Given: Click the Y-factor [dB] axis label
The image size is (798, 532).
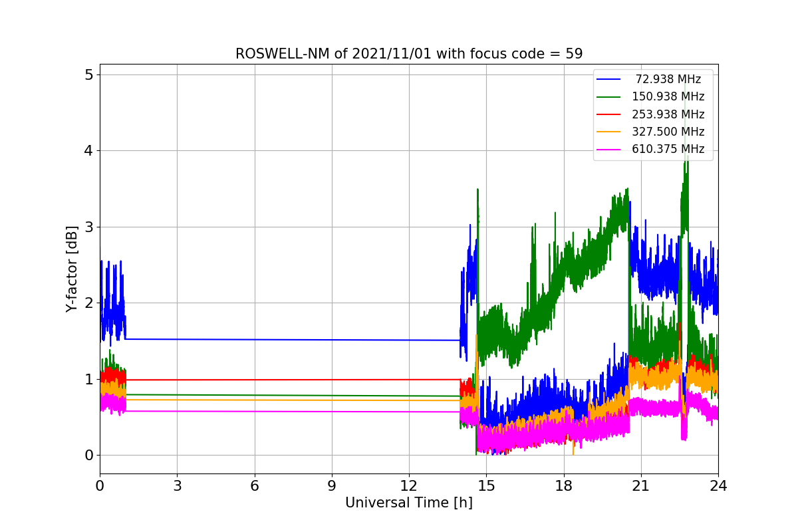Looking at the screenshot, I should pos(72,269).
